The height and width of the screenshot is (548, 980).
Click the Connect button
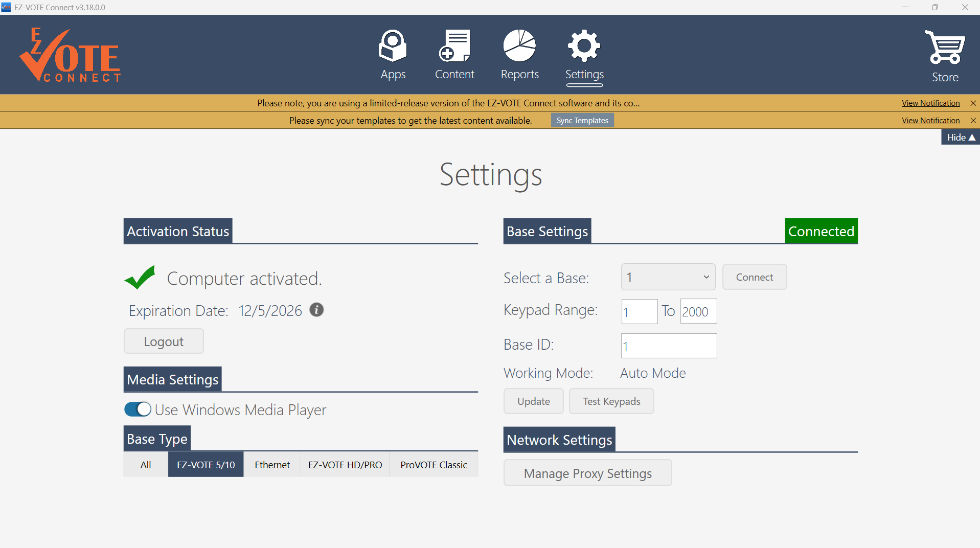(x=755, y=277)
